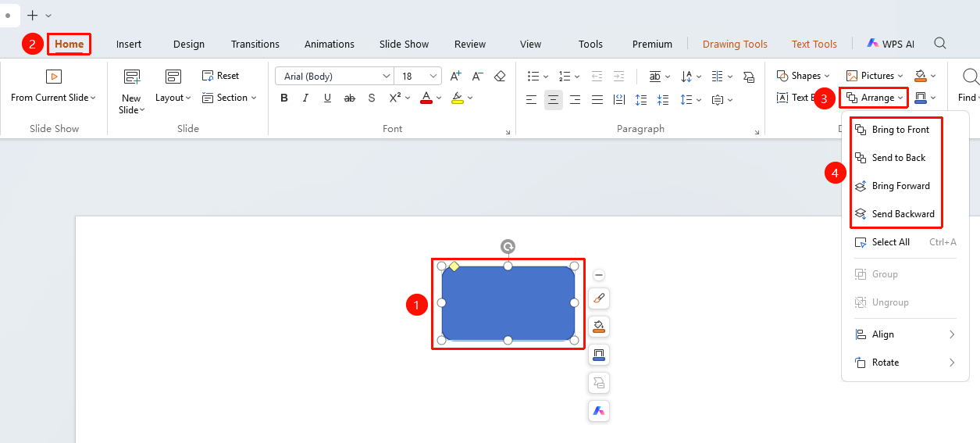Switch to the Insert tab
Viewport: 980px width, 443px height.
click(129, 45)
